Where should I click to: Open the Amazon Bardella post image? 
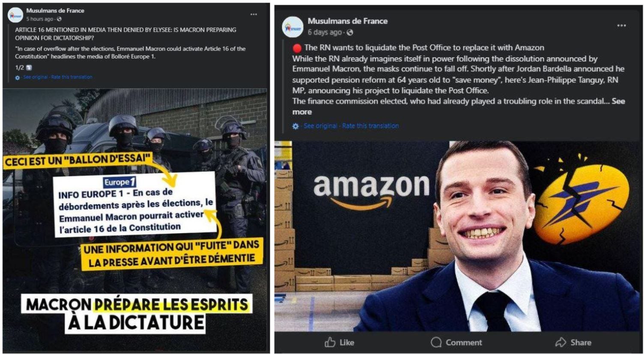pos(457,236)
